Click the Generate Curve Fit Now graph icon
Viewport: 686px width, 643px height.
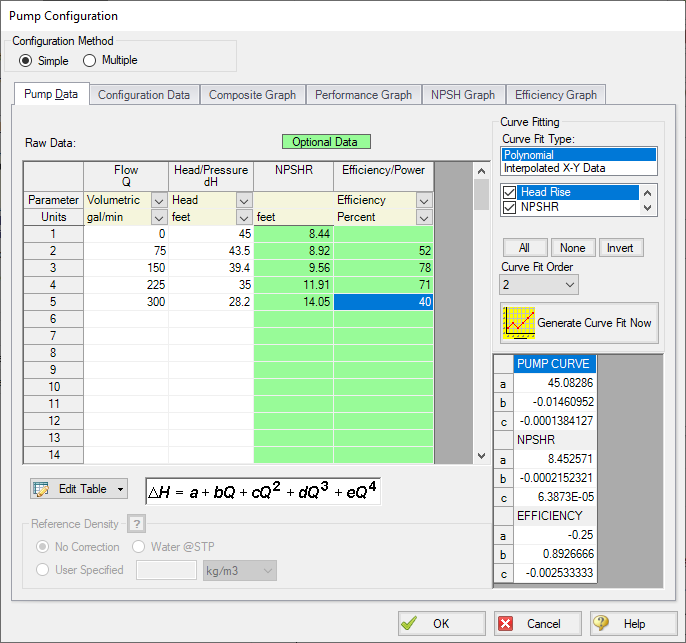518,322
